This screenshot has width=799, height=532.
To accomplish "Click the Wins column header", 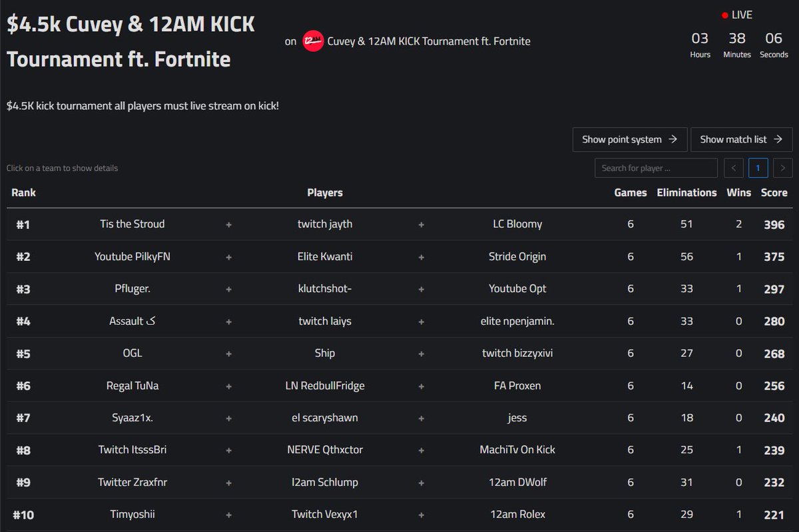I will click(x=738, y=192).
